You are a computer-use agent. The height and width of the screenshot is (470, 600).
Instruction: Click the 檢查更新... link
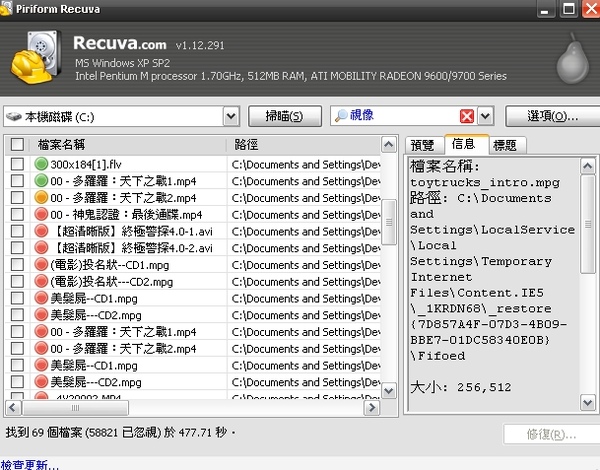tap(29, 465)
